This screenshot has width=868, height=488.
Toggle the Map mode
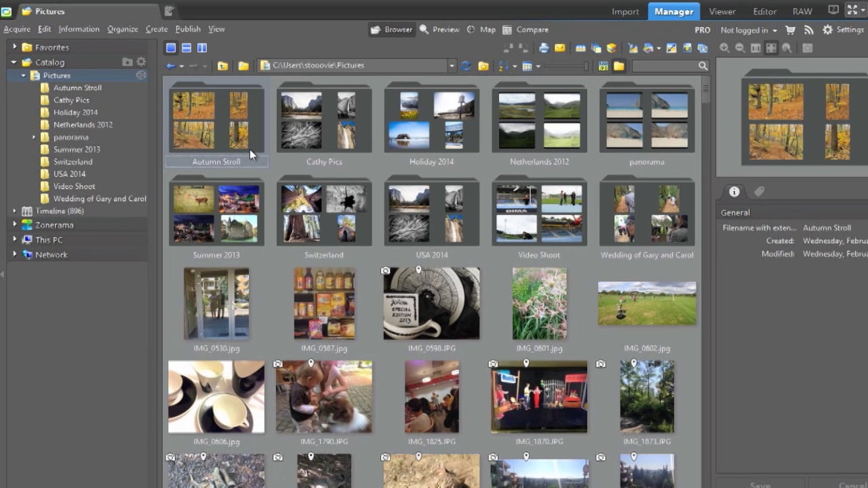(481, 30)
